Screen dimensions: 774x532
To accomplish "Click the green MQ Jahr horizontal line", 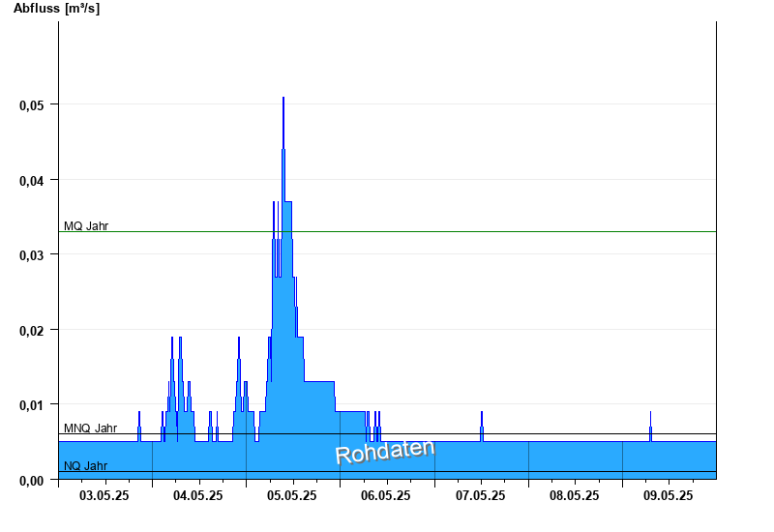I will click(x=388, y=231).
